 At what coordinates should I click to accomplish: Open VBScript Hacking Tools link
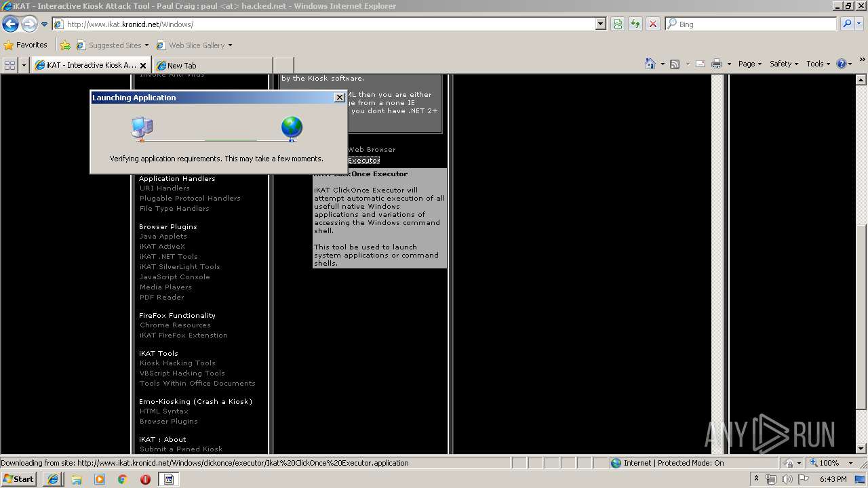coord(182,373)
